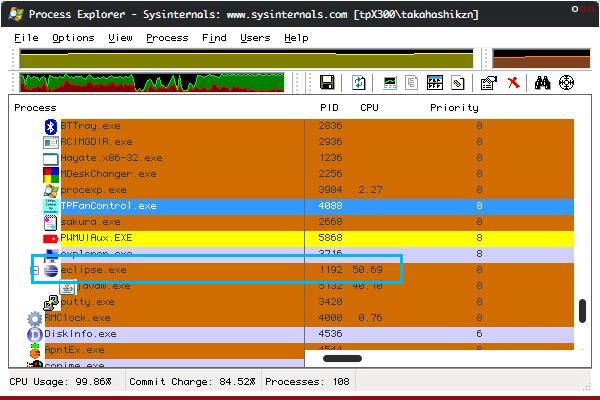The height and width of the screenshot is (400, 600).
Task: Click the binoculars Find Handle icon
Action: [542, 83]
